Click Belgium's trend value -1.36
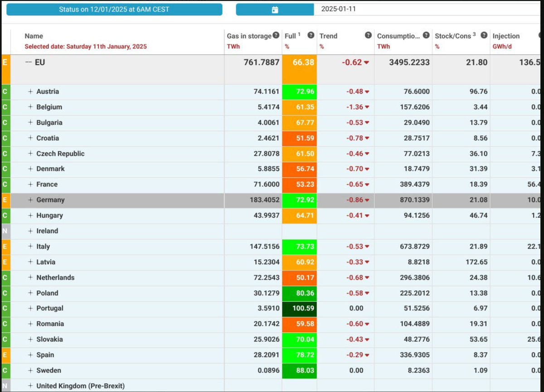This screenshot has width=544, height=392. click(355, 107)
